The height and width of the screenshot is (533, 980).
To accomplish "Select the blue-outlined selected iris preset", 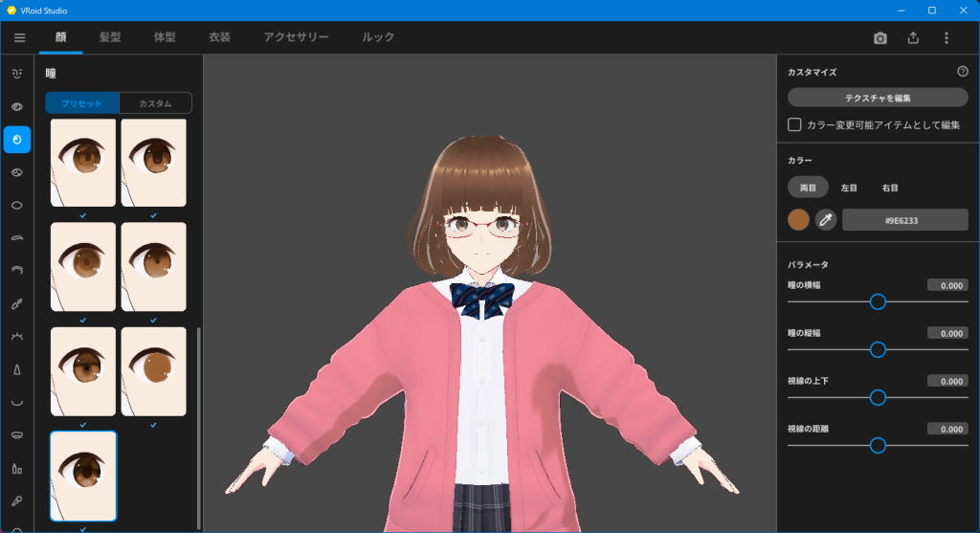I will click(x=83, y=477).
